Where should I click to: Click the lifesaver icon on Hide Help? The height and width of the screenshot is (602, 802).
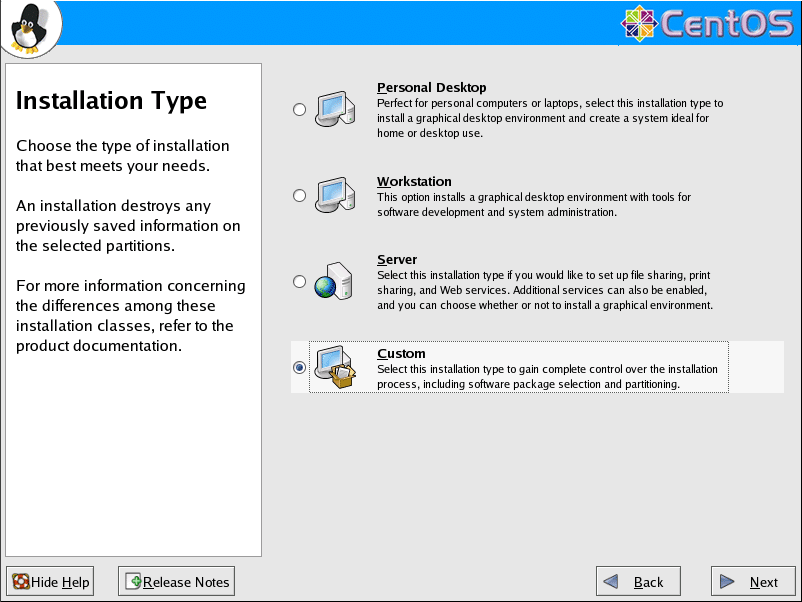coord(20,582)
